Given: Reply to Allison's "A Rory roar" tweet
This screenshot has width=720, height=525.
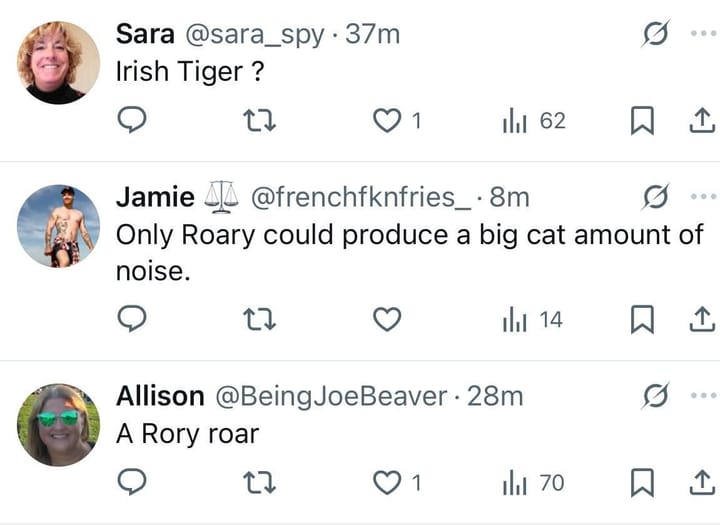Looking at the screenshot, I should (133, 483).
